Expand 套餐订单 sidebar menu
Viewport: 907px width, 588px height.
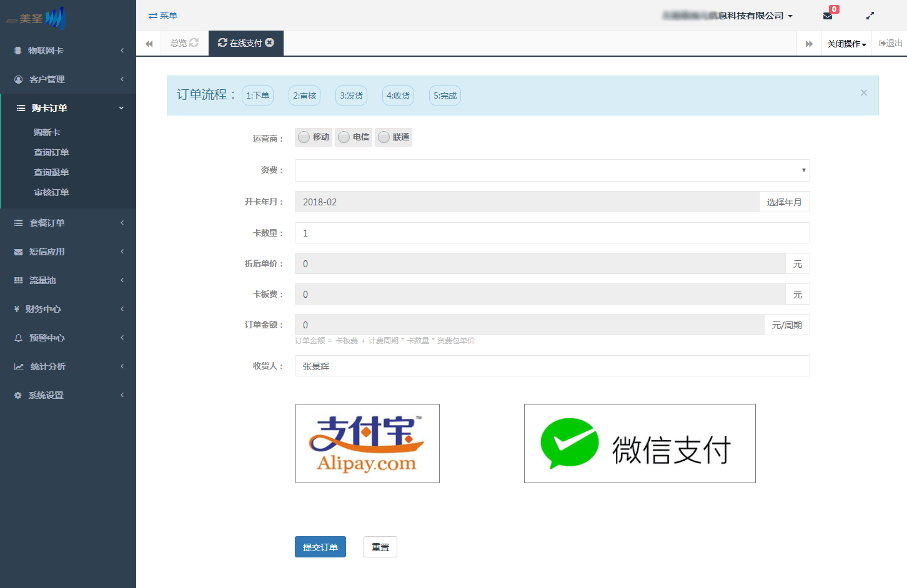click(68, 223)
